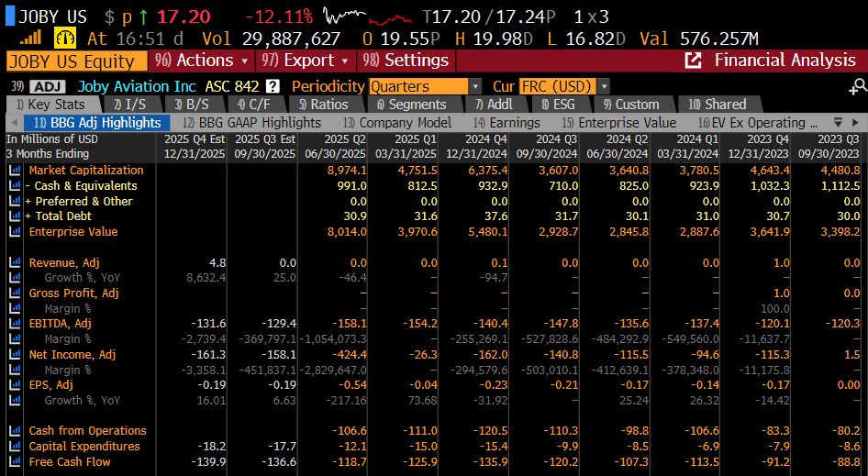Viewport: 868px width, 476px height.
Task: Click the Market Capitalization row label
Action: click(86, 171)
